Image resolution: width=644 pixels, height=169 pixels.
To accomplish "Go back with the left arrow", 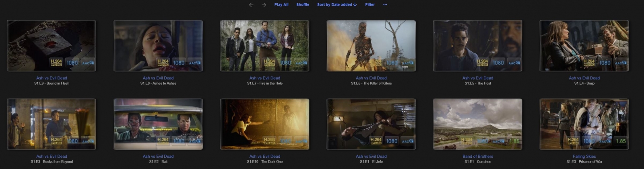I will (251, 5).
